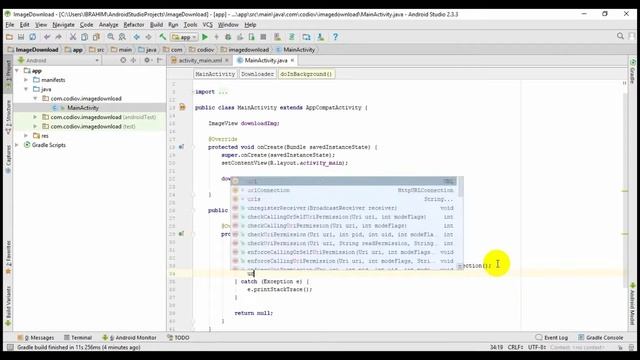Open the VCS menu
This screenshot has width=640, height=360.
click(207, 25)
